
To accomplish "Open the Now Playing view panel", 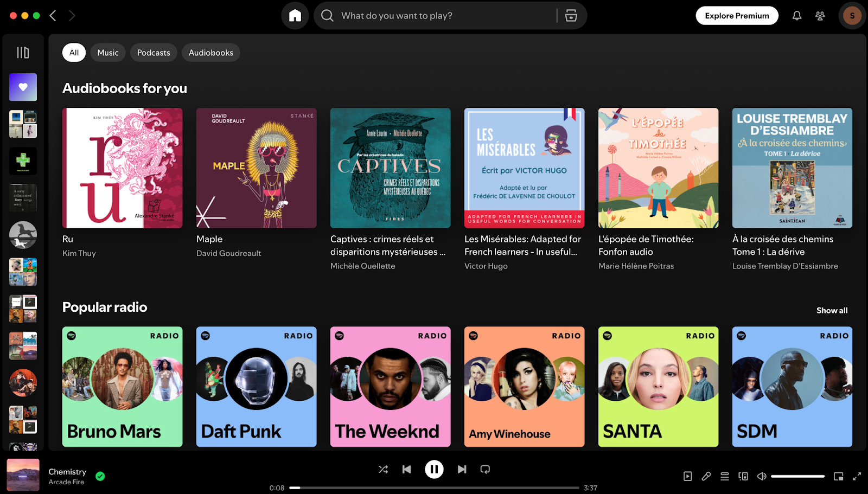I will coord(688,476).
